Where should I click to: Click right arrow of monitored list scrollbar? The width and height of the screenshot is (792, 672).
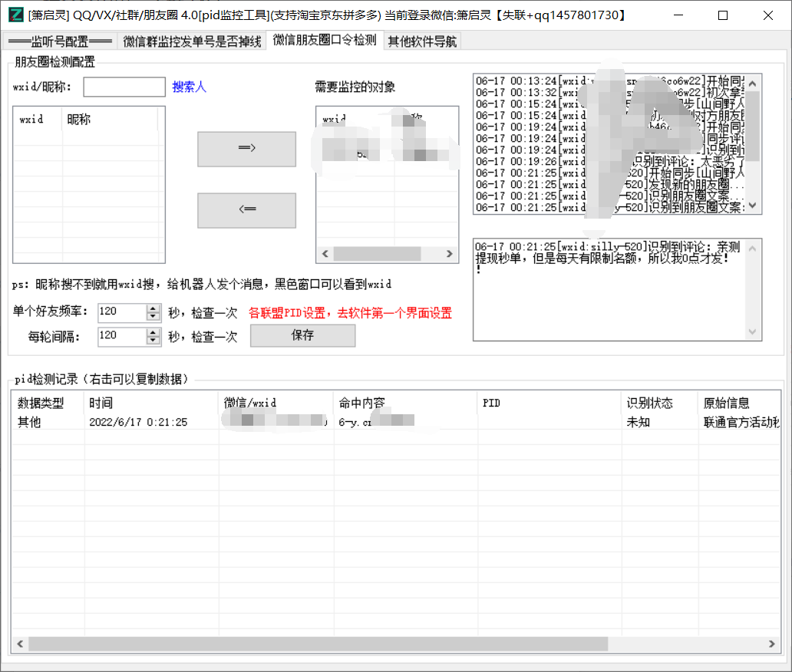(x=450, y=253)
